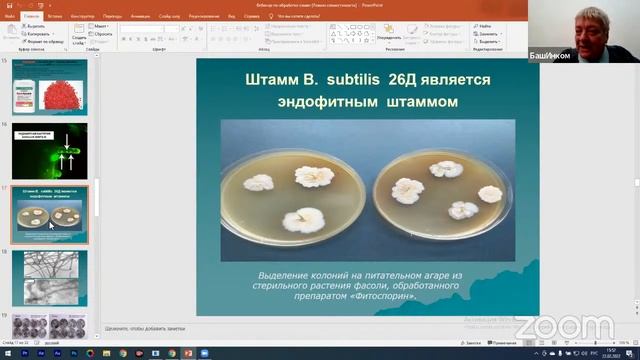Switch to the View (Вид) tab
640x360 pixels.
[x=231, y=16]
